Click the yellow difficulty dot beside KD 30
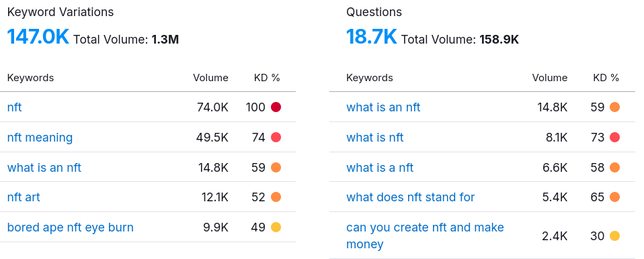This screenshot has height=259, width=644. click(x=615, y=236)
